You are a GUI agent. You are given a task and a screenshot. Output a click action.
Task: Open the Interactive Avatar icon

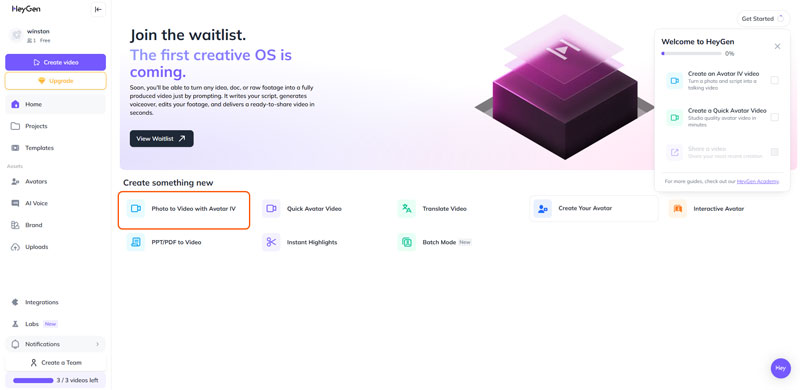[678, 209]
